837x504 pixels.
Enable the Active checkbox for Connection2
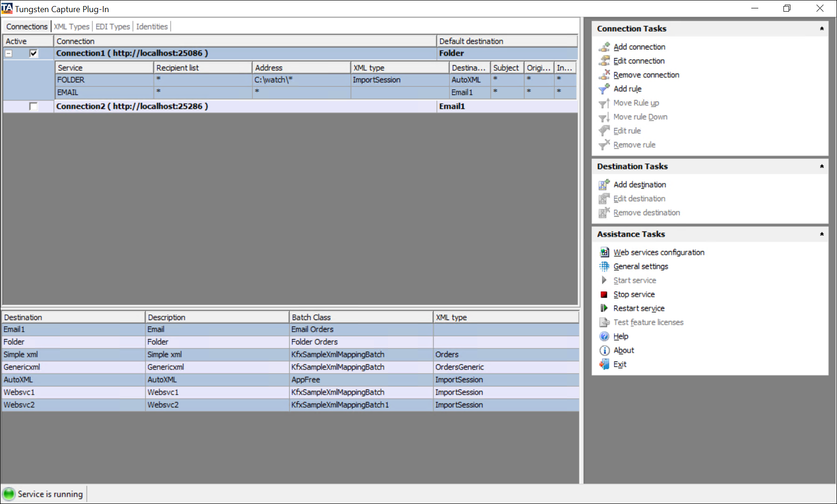point(34,107)
